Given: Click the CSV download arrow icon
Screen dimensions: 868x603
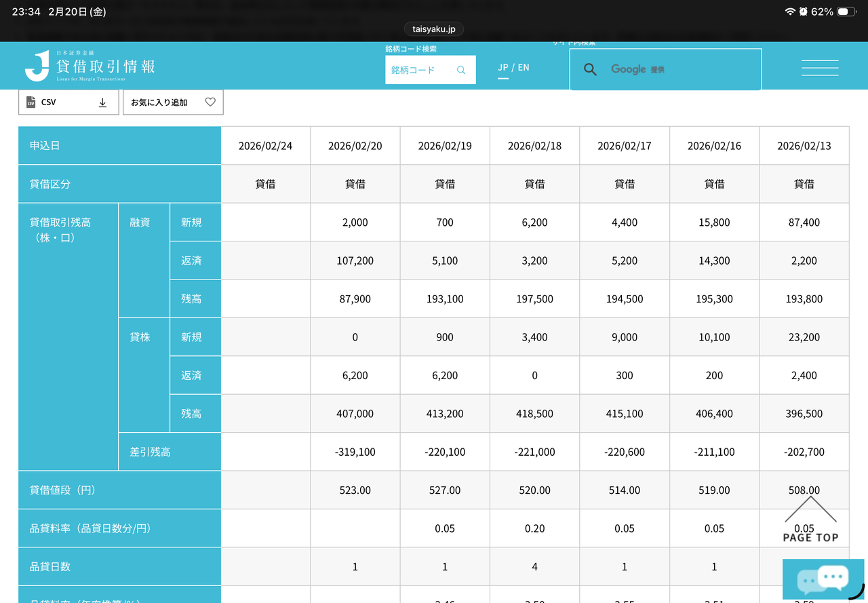Looking at the screenshot, I should click(103, 102).
